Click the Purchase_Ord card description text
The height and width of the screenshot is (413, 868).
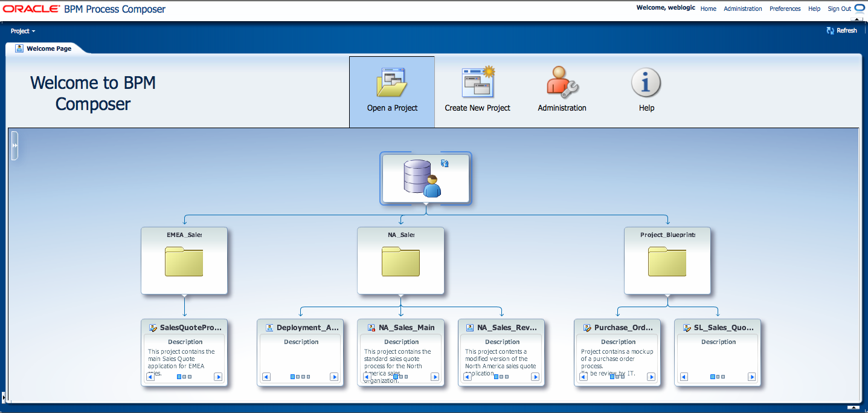click(617, 362)
